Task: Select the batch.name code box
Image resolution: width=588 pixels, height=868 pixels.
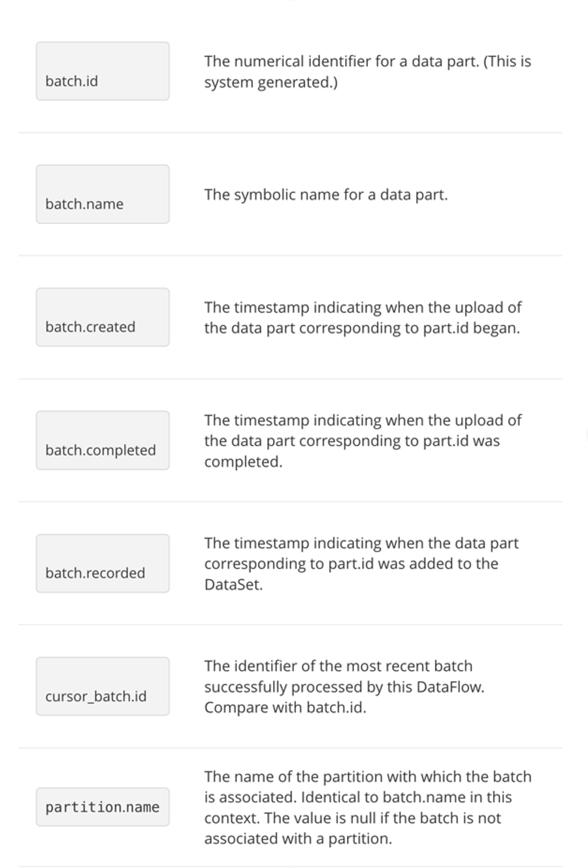Action: click(x=103, y=194)
